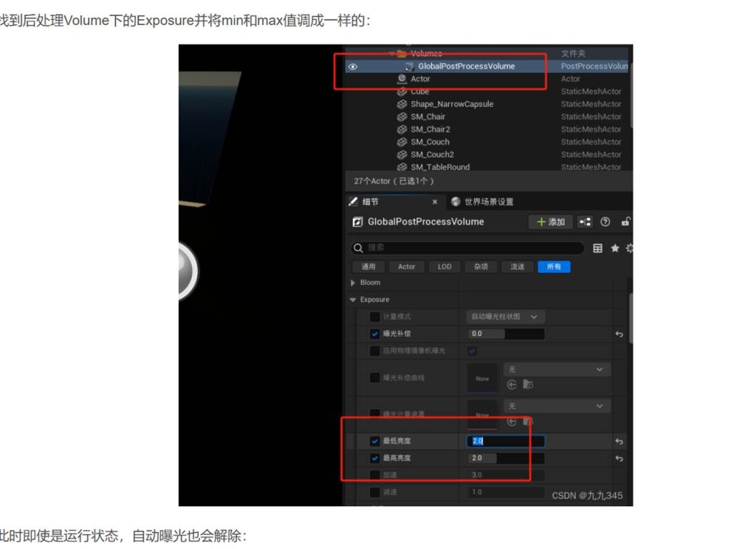
Task: Collapse the Exposure section
Action: tap(353, 300)
